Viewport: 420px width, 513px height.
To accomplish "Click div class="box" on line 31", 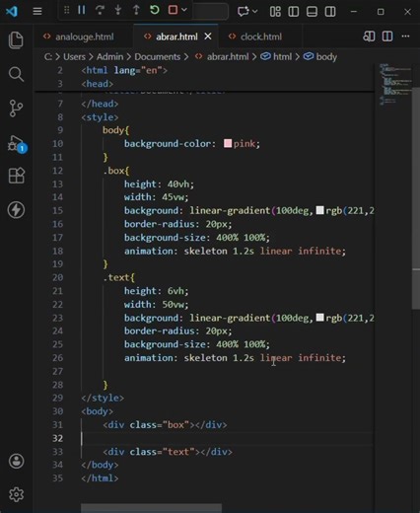I will (x=165, y=425).
